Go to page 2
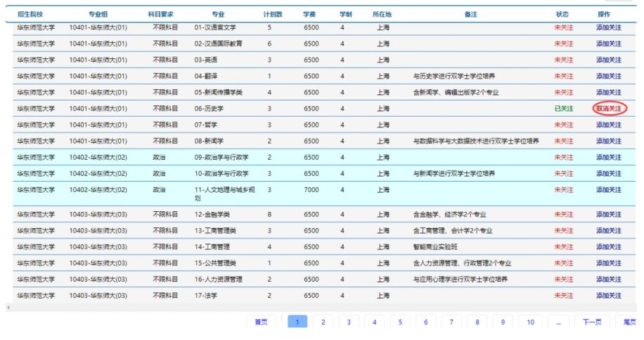 pos(323,322)
